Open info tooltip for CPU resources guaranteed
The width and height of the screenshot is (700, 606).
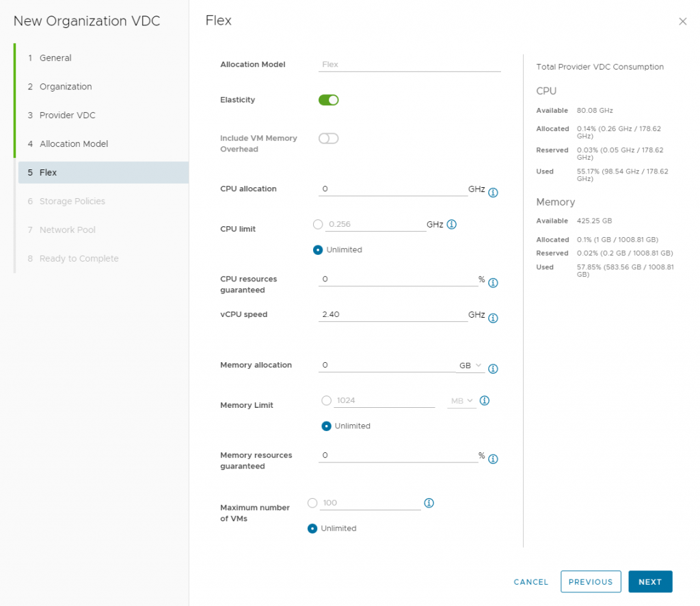(493, 283)
